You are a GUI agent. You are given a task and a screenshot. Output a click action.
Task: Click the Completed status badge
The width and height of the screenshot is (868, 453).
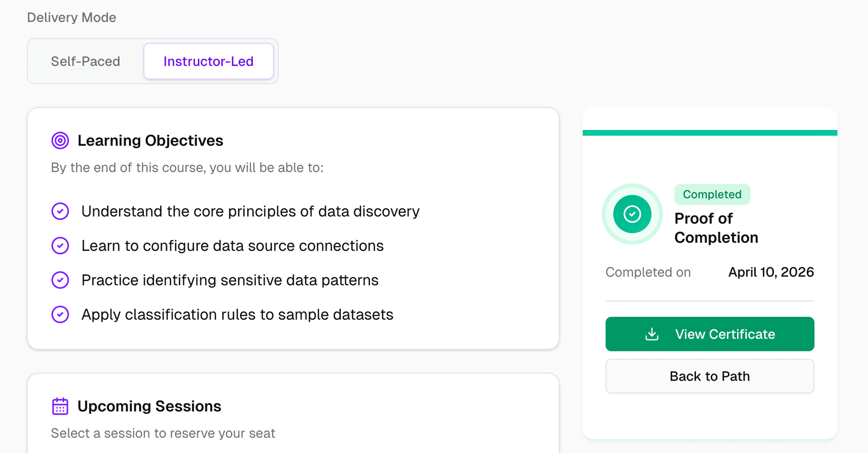712,194
